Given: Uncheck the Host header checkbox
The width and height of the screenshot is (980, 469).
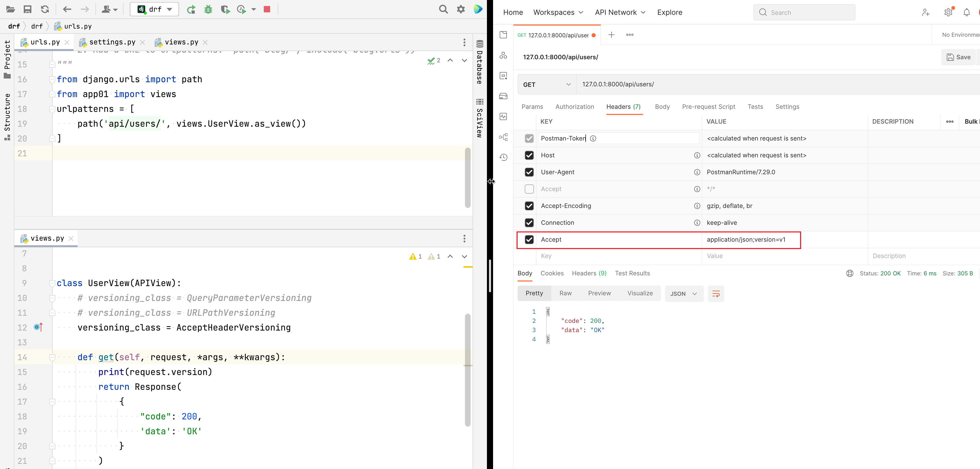Looking at the screenshot, I should 529,155.
